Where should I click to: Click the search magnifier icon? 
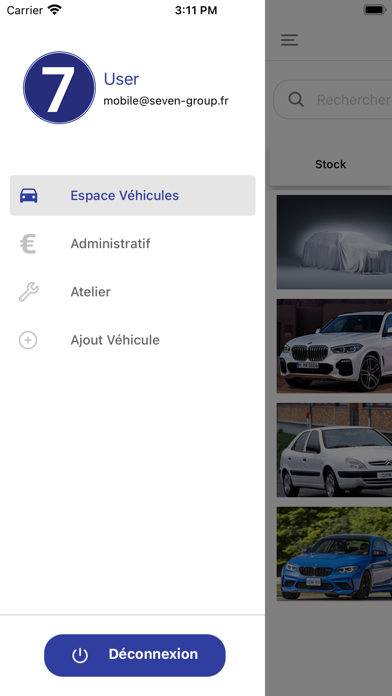pyautogui.click(x=296, y=99)
